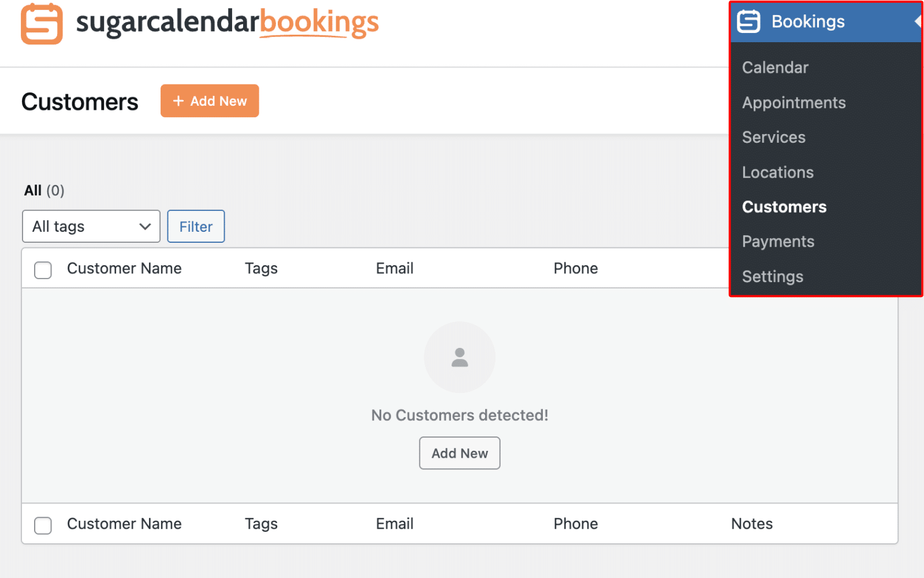Open the All tags dropdown
The width and height of the screenshot is (924, 578).
click(91, 227)
